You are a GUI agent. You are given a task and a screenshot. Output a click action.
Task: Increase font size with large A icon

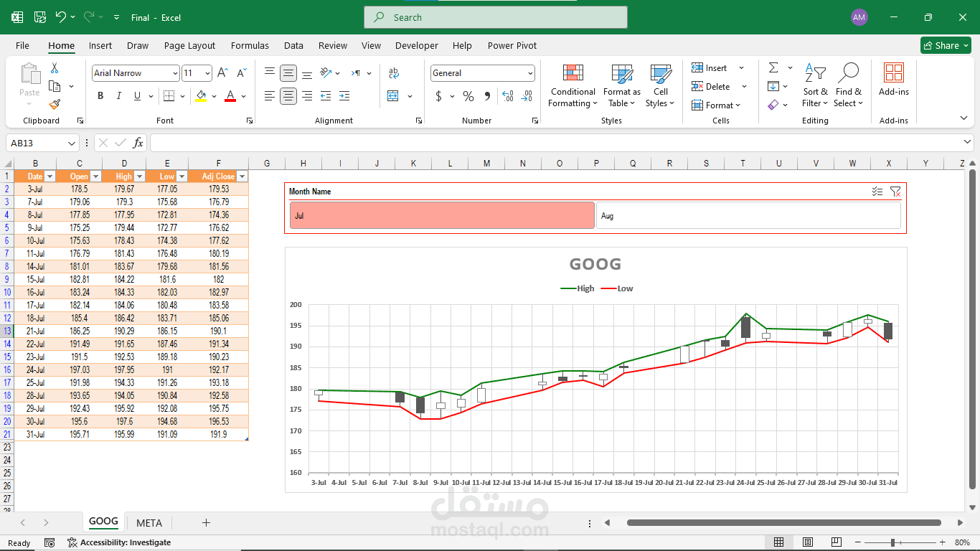tap(222, 73)
